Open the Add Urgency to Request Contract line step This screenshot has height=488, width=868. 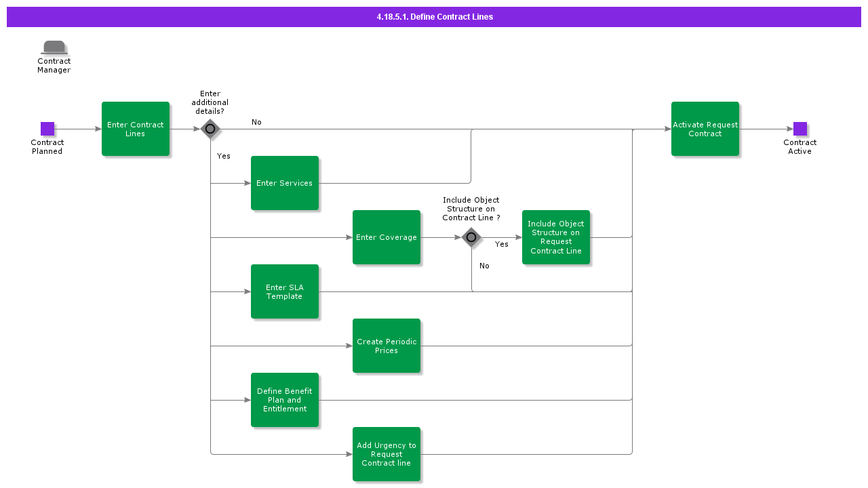387,454
